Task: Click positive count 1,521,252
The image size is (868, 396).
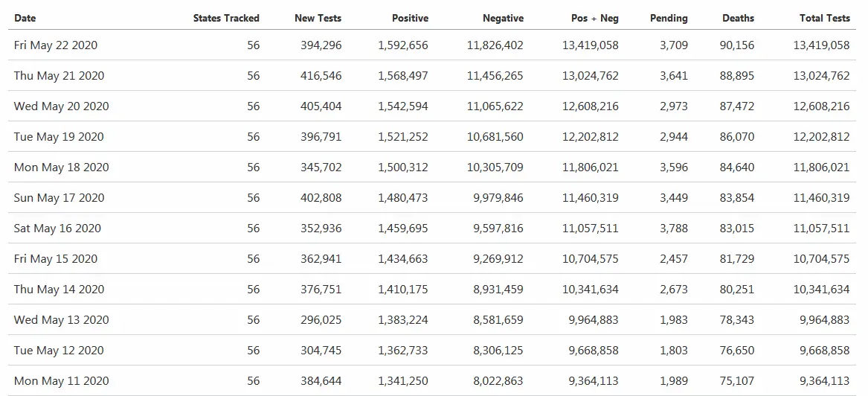Action: click(x=402, y=137)
